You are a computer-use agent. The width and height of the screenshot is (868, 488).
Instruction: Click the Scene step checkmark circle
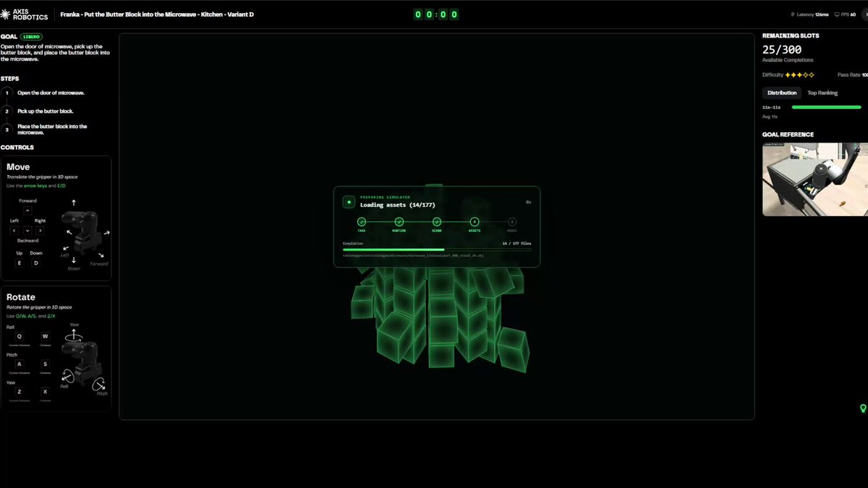click(437, 222)
